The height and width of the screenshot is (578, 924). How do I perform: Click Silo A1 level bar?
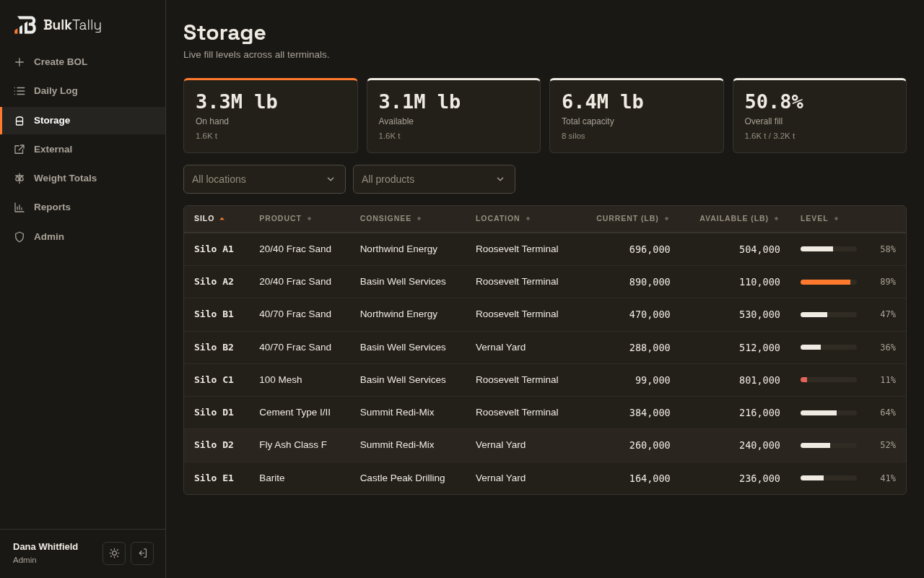(x=829, y=249)
